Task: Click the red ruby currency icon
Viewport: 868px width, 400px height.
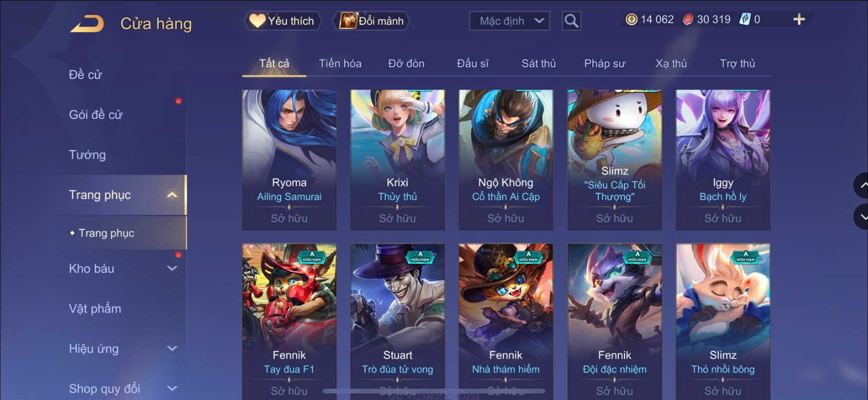Action: pos(688,20)
